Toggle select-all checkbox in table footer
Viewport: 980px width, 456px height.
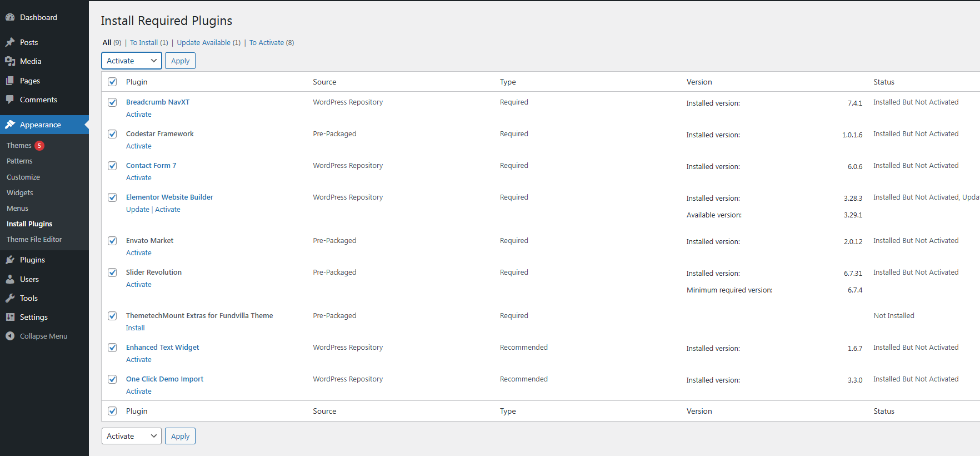point(112,411)
